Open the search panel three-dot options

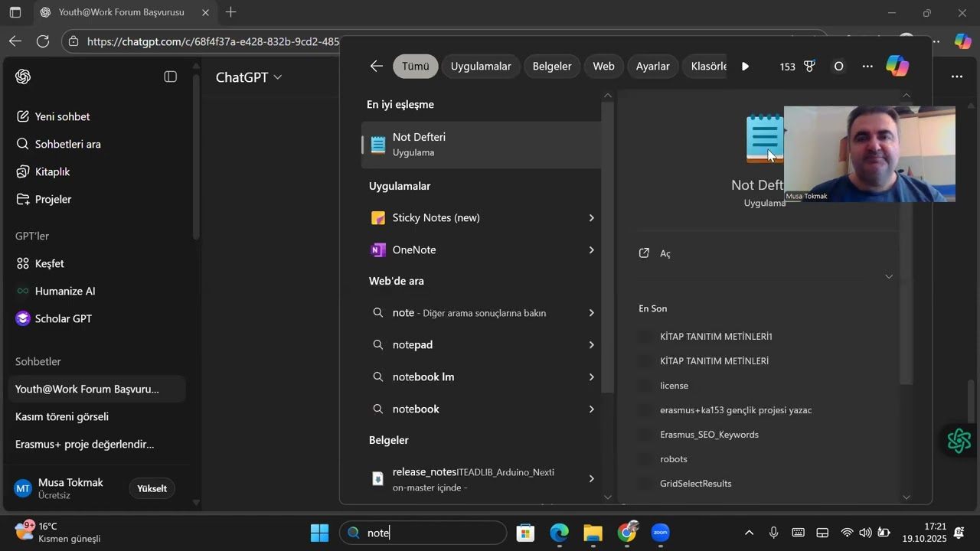click(867, 67)
